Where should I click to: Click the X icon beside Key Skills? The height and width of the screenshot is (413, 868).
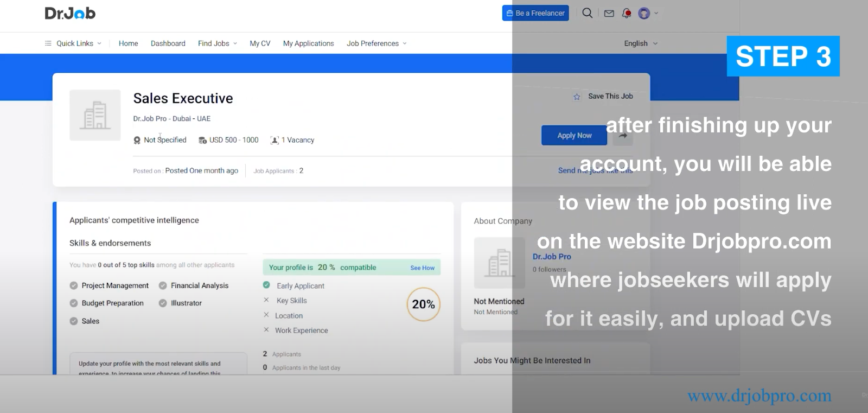[266, 300]
